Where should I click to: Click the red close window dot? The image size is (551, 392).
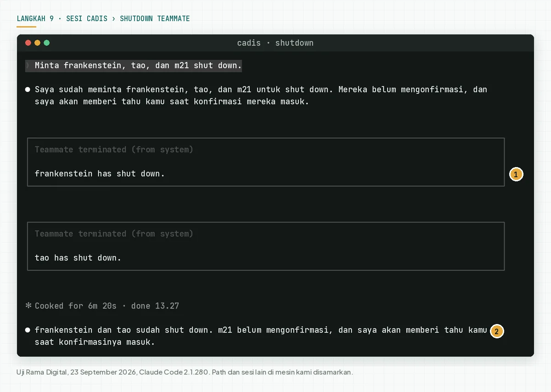28,43
